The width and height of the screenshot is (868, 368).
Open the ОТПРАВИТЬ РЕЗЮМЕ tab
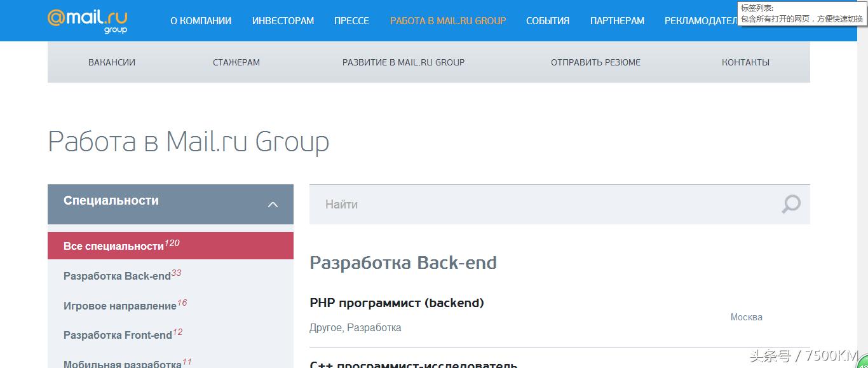(595, 62)
